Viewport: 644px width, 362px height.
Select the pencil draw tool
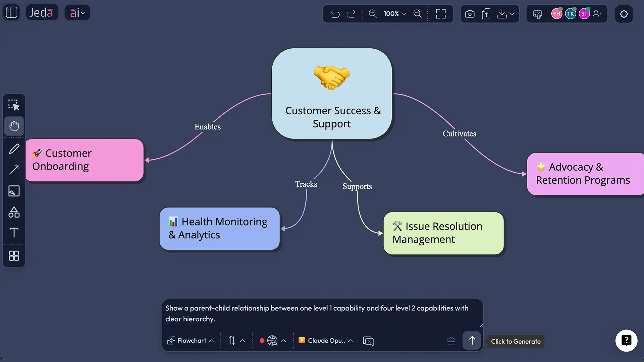pos(14,148)
